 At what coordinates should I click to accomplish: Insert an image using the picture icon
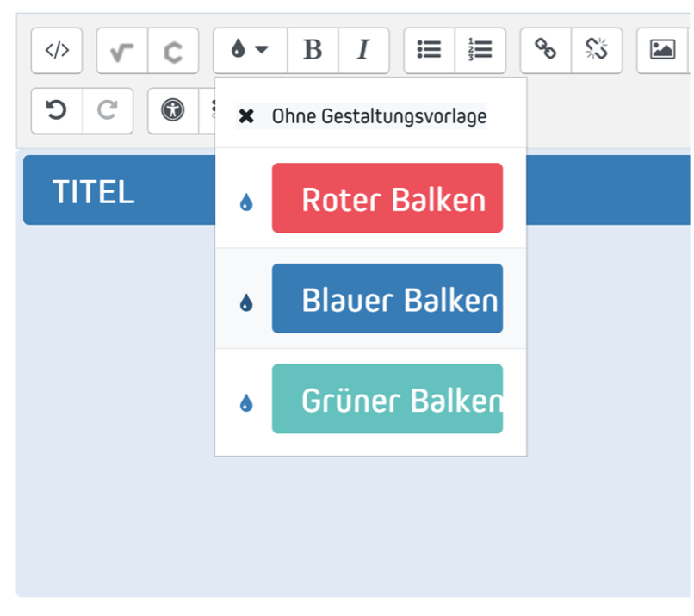point(663,50)
